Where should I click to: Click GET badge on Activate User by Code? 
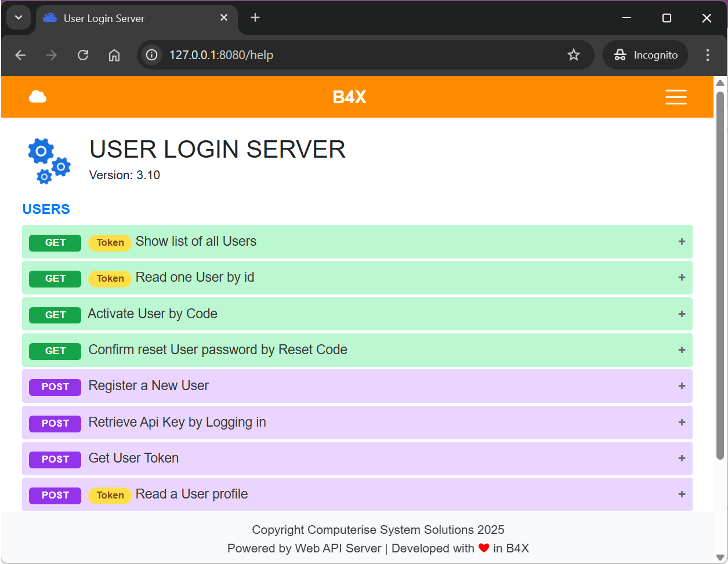pos(55,315)
